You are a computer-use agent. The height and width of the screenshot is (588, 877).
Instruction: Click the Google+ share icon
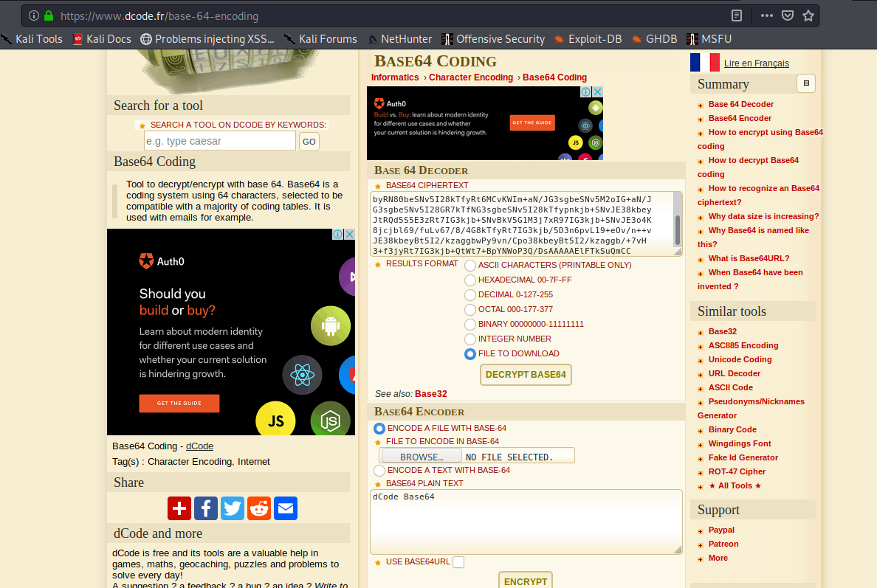(x=179, y=508)
